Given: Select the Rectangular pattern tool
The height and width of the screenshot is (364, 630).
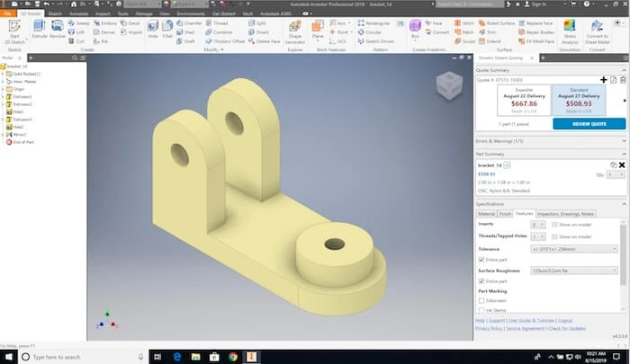Looking at the screenshot, I should click(374, 23).
